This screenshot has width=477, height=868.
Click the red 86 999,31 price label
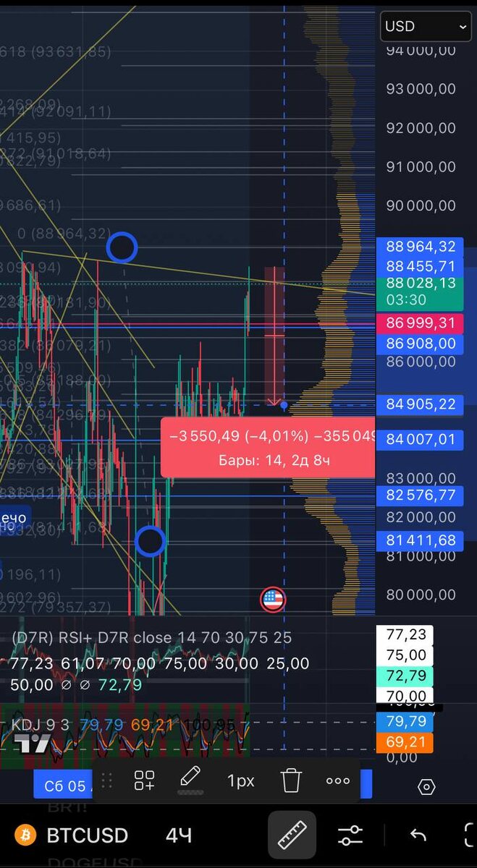421,323
